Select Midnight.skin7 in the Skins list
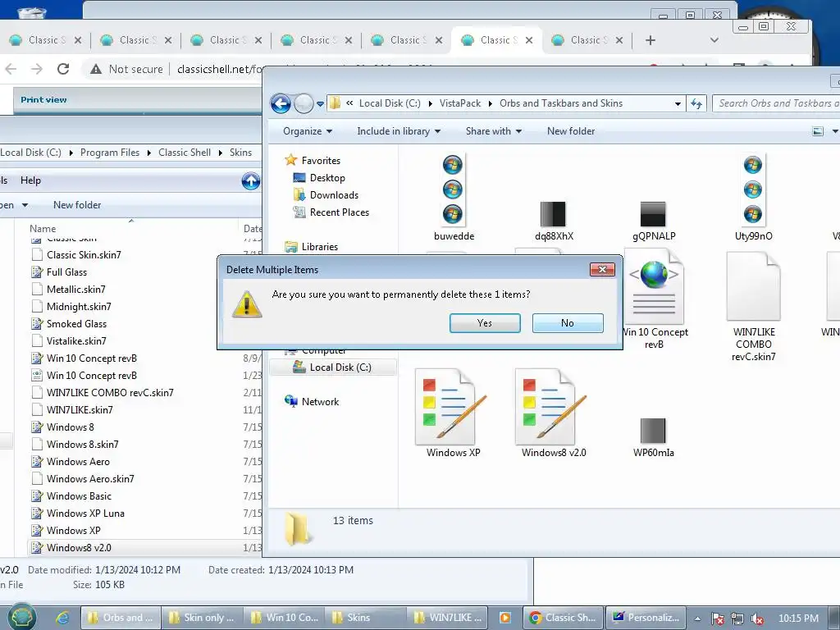Viewport: 840px width, 630px height. point(79,307)
